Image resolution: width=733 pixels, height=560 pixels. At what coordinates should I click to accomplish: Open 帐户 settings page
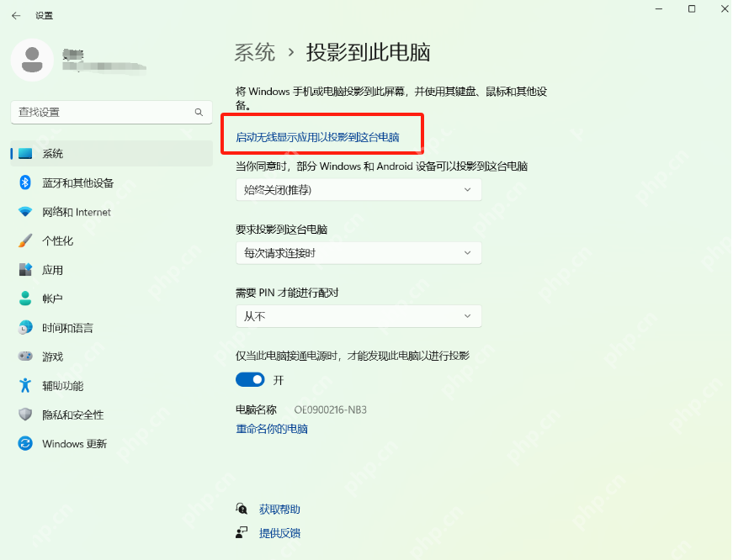click(112, 298)
